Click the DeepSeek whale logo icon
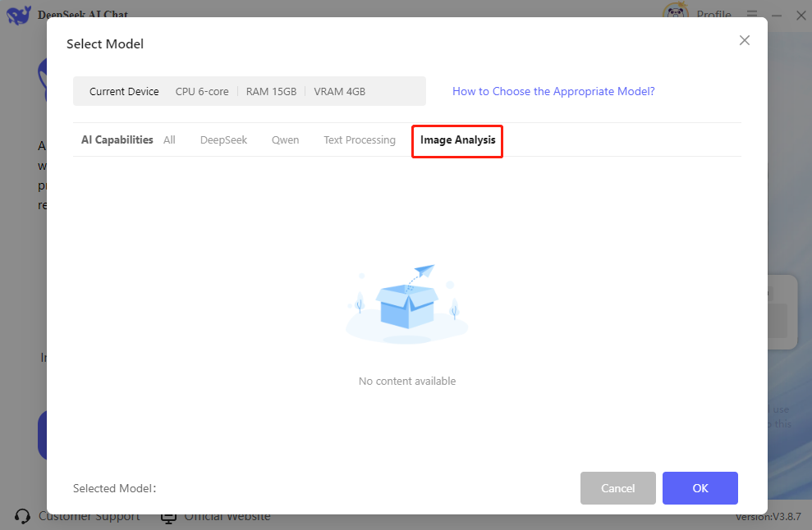Image resolution: width=812 pixels, height=530 pixels. coord(19,15)
